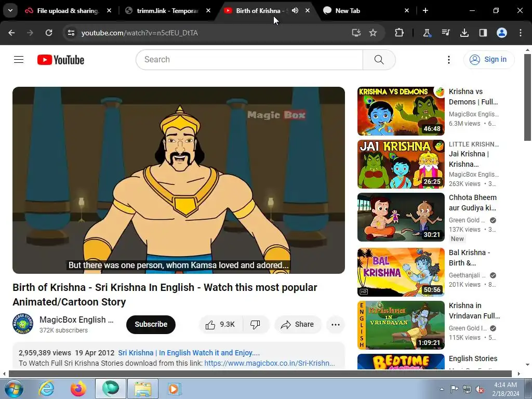Open MagicBox English channel name
The height and width of the screenshot is (399, 532).
point(76,320)
